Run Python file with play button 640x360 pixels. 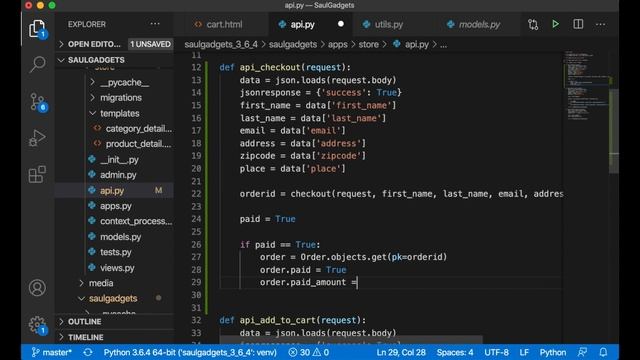(556, 24)
